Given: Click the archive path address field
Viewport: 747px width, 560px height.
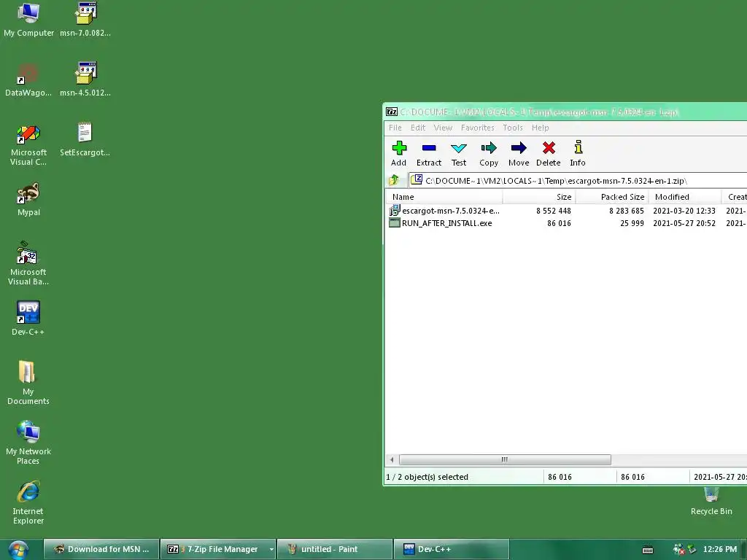Looking at the screenshot, I should point(578,181).
